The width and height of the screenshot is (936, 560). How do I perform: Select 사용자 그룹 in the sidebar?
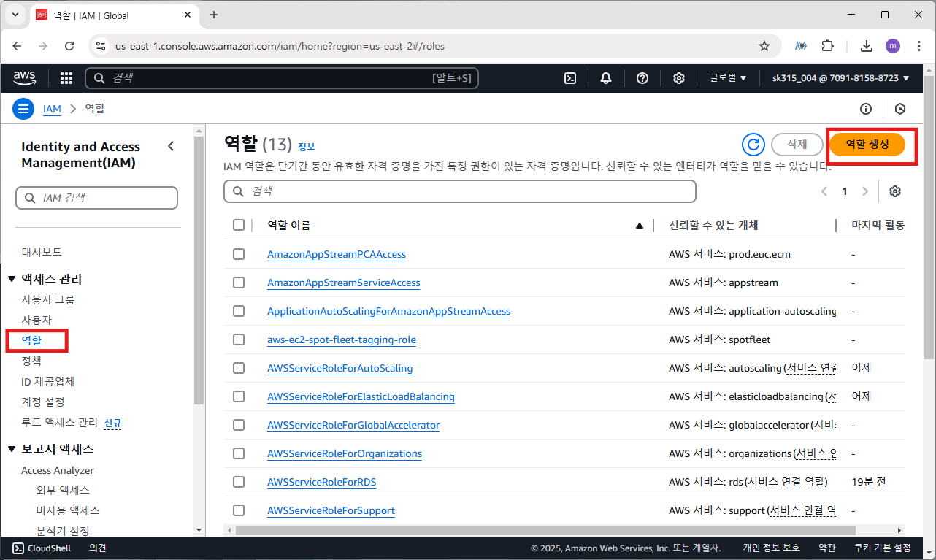48,299
